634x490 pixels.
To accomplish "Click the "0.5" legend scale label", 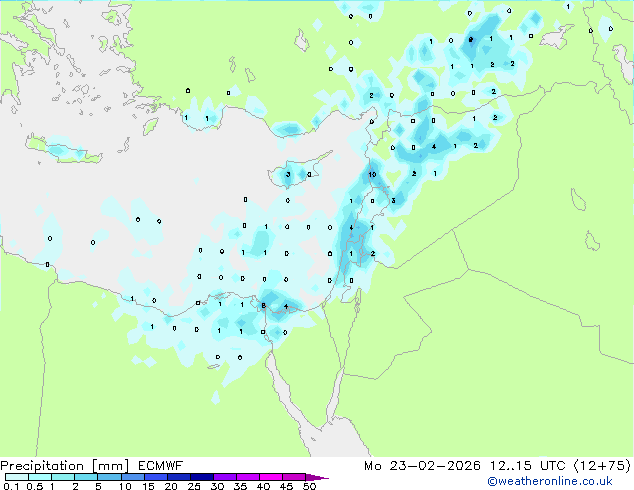I will pos(35,486).
